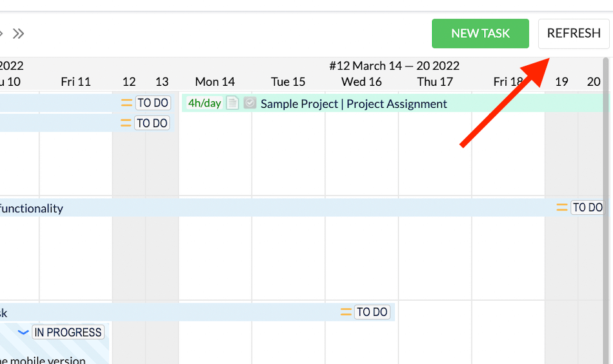This screenshot has width=613, height=364.
Task: Open the IN PROGRESS status badge
Action: coord(68,332)
